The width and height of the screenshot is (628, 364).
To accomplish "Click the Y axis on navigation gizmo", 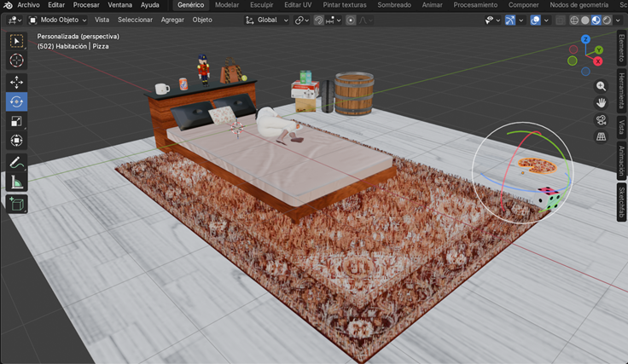I will tap(599, 50).
